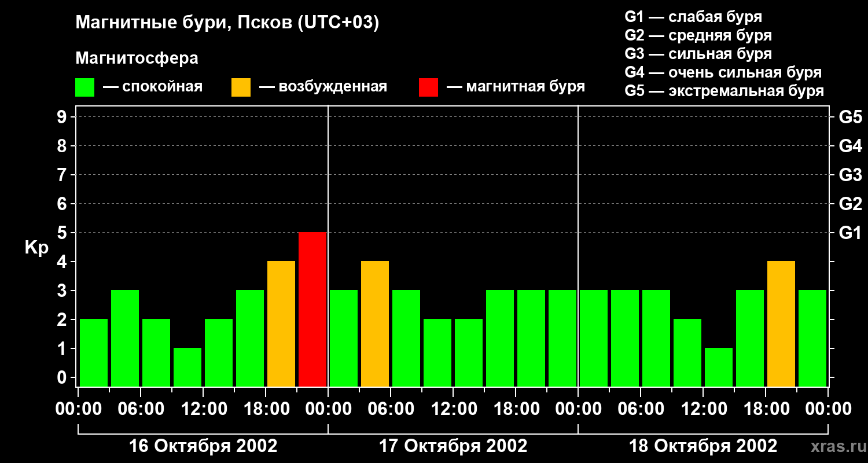Screen dimensions: 868x463
Task: Click the 'G1 — слабая буря' legend line
Action: [693, 17]
